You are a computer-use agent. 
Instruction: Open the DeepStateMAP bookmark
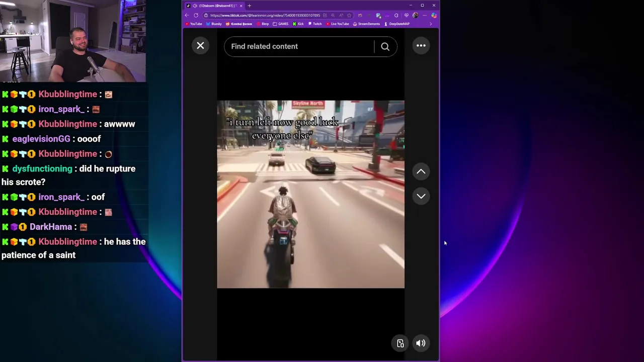point(397,24)
